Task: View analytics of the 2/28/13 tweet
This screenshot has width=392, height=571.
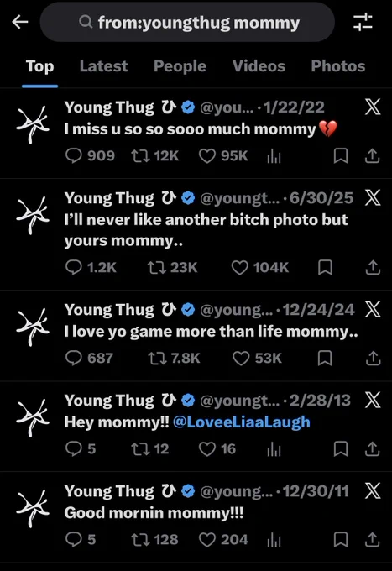Action: 274,449
